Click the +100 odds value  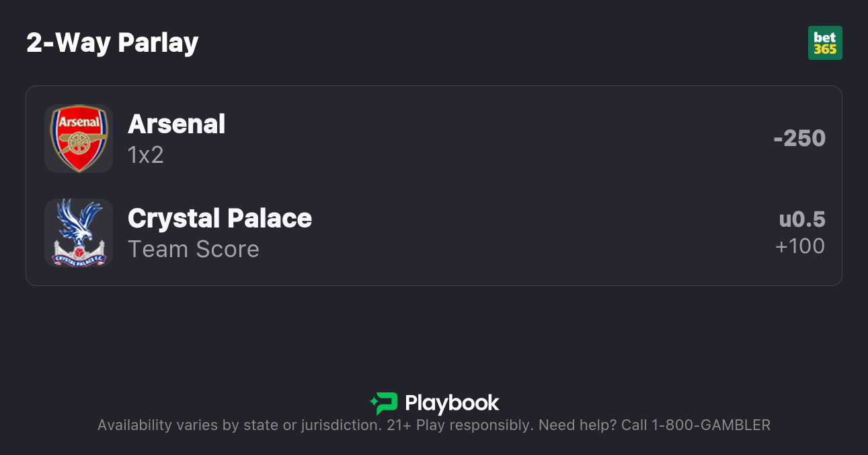[x=799, y=246]
